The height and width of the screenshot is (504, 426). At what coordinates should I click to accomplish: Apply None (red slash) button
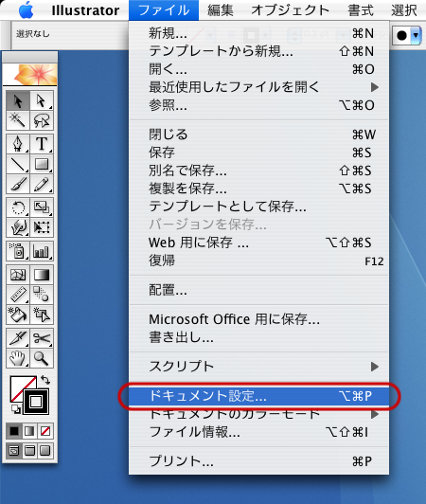[x=45, y=431]
